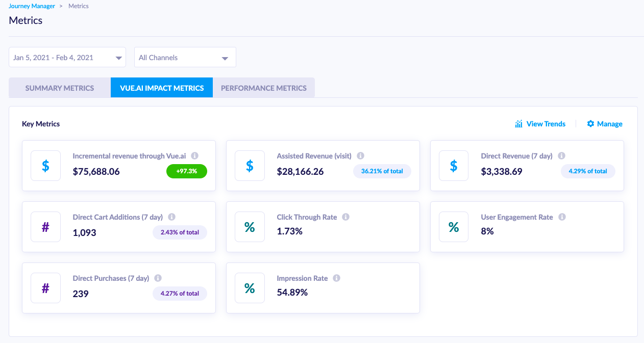Click the 4.29% of total badge
The width and height of the screenshot is (644, 343).
click(x=588, y=171)
